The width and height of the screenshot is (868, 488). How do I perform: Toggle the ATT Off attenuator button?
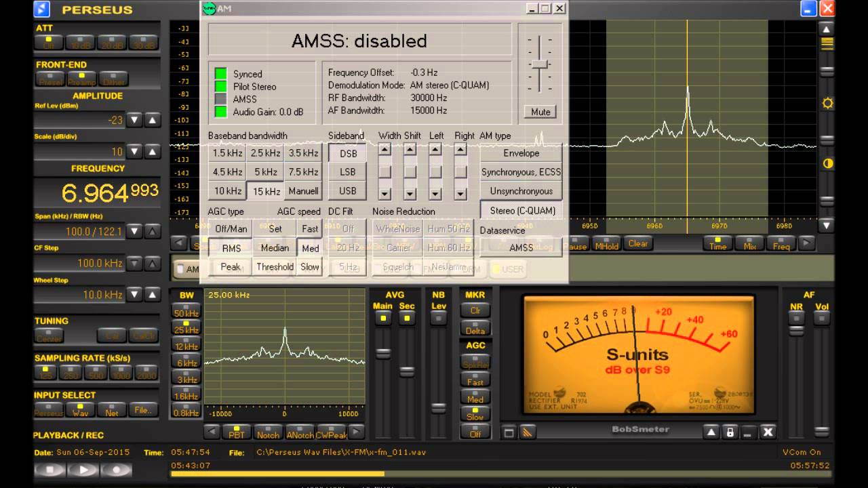[x=49, y=43]
